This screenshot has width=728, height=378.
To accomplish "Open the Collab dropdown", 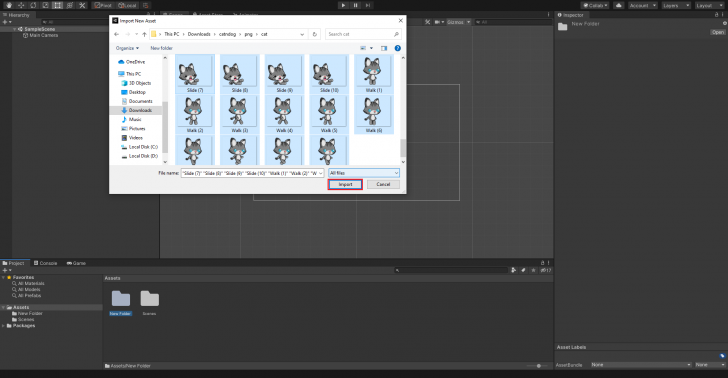I will point(595,5).
